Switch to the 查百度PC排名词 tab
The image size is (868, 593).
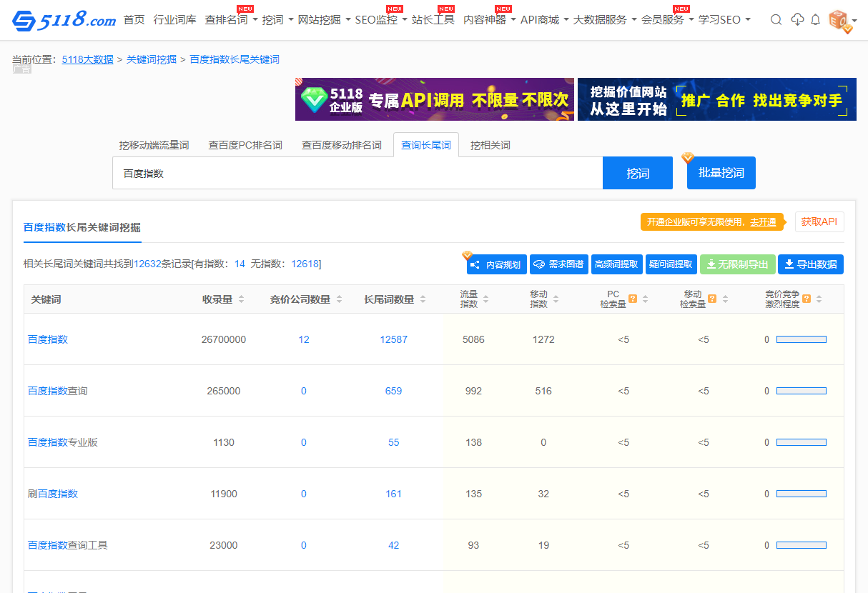pyautogui.click(x=245, y=145)
